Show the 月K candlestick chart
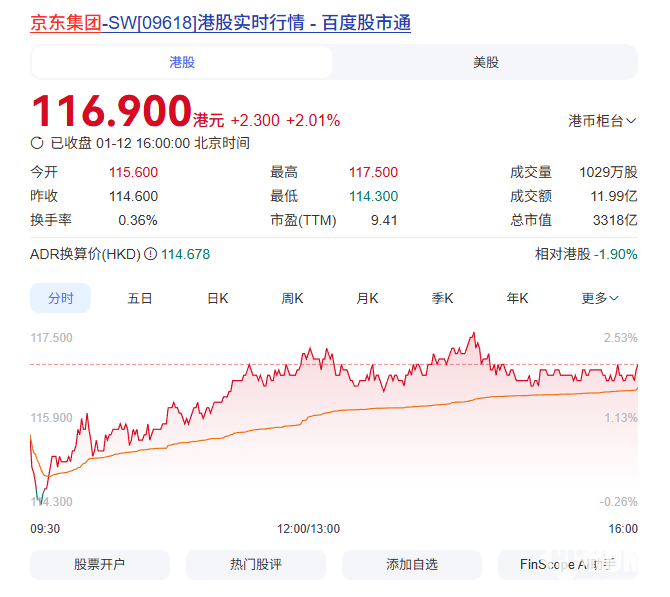The width and height of the screenshot is (670, 597). point(367,298)
